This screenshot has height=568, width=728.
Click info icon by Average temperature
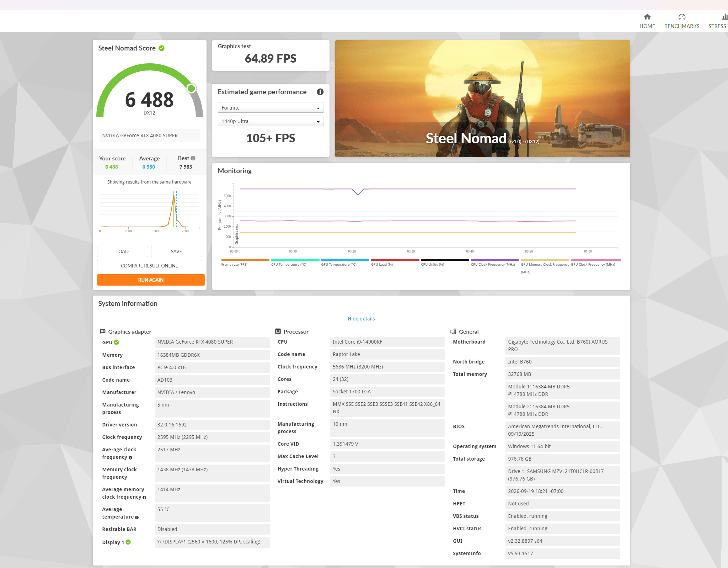137,517
